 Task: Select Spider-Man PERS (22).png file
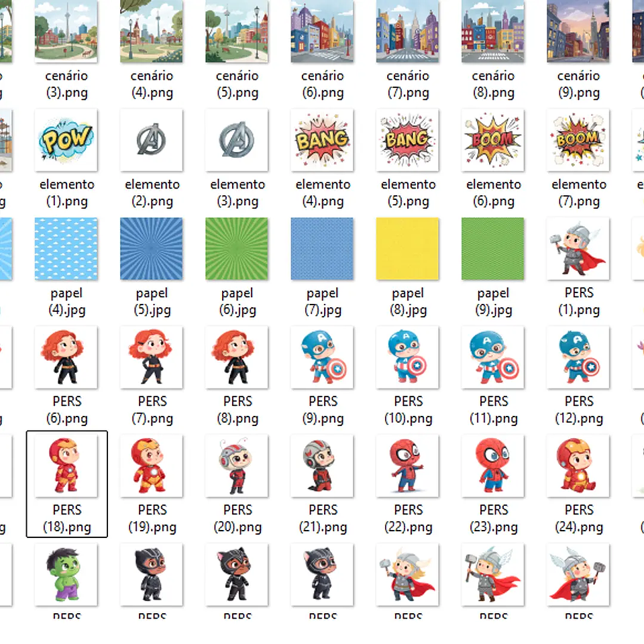(x=408, y=466)
